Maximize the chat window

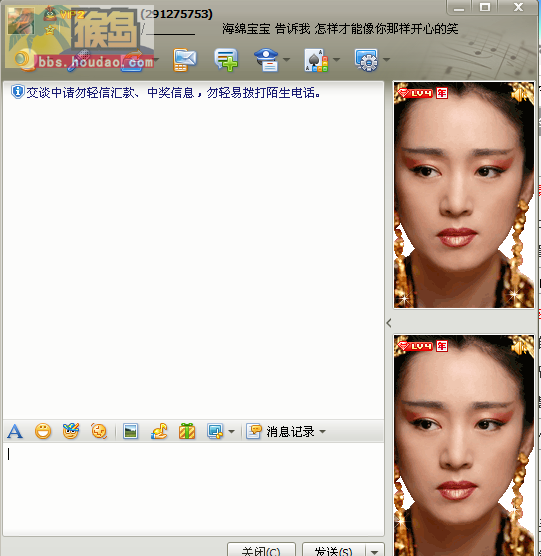485,8
